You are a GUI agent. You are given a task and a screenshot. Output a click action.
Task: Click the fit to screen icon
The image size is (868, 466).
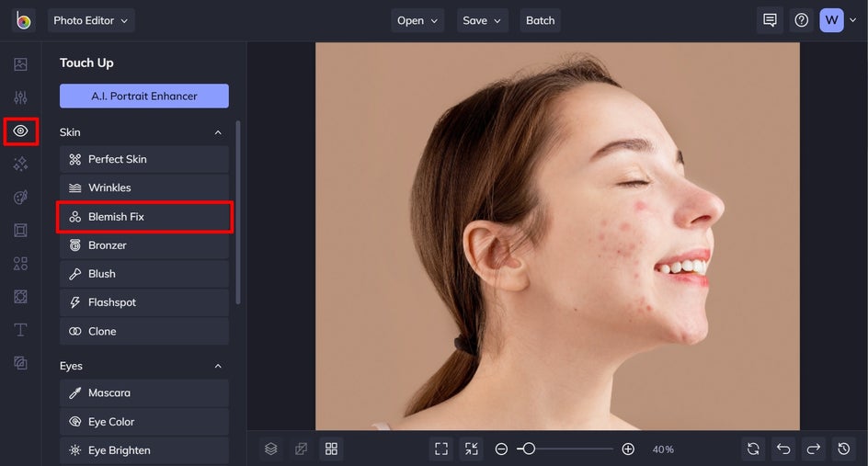coord(441,449)
